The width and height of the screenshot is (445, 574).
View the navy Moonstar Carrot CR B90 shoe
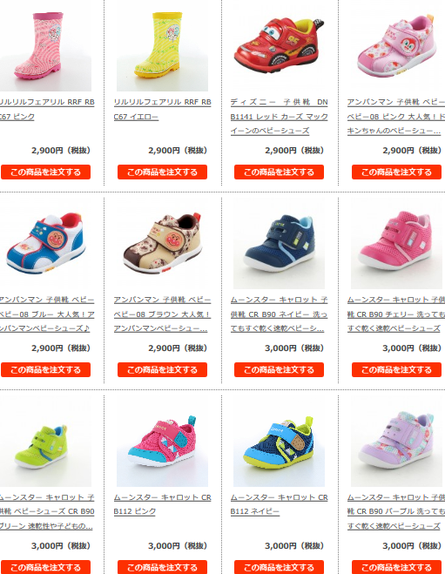point(279,243)
